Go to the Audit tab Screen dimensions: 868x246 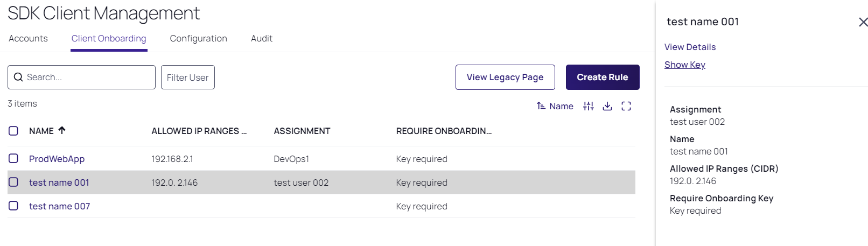pyautogui.click(x=262, y=39)
